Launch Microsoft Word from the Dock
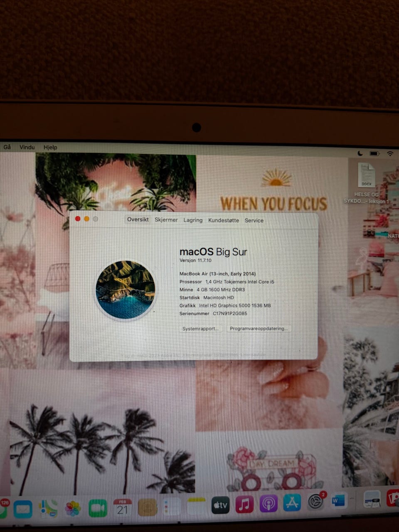Screen dimensions: 399x532 coord(338,501)
